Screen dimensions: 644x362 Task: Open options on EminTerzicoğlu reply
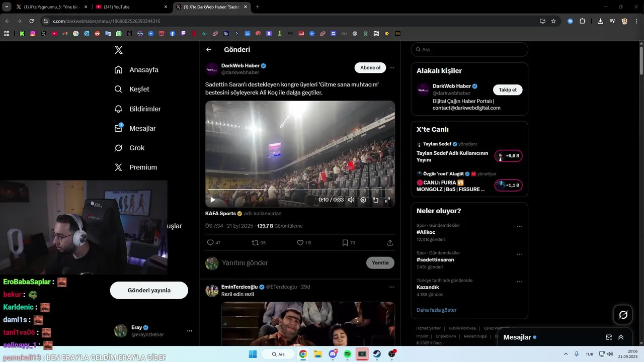pyautogui.click(x=392, y=287)
